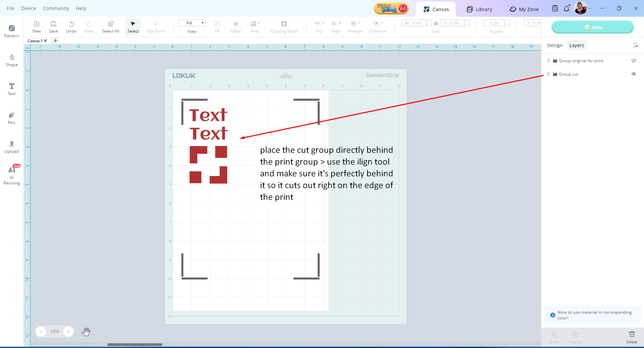This screenshot has height=348, width=644.
Task: Open the notifications bell
Action: [x=566, y=9]
